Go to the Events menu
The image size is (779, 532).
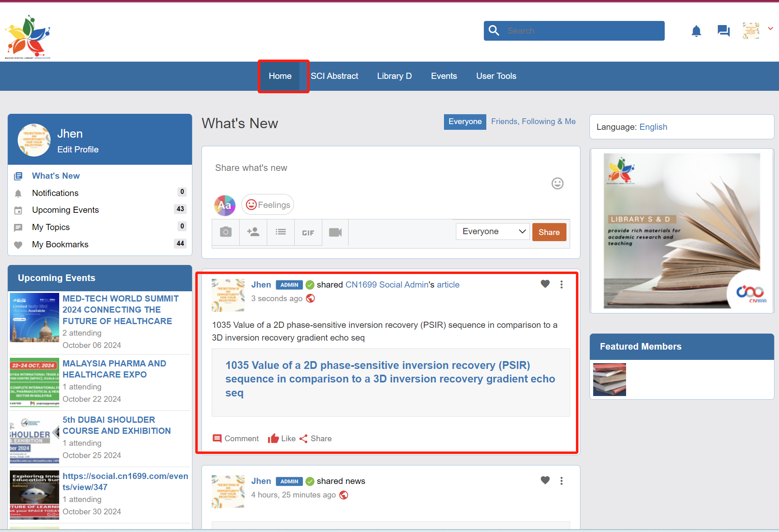click(444, 76)
